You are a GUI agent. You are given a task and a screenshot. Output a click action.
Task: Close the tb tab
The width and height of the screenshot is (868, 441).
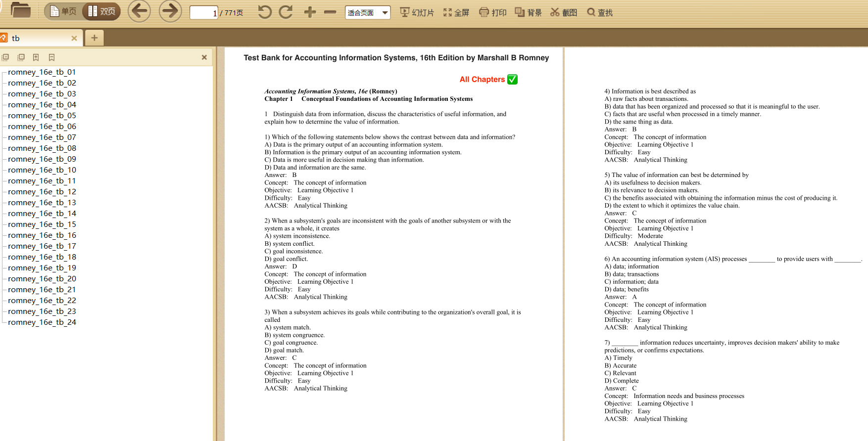click(x=74, y=38)
